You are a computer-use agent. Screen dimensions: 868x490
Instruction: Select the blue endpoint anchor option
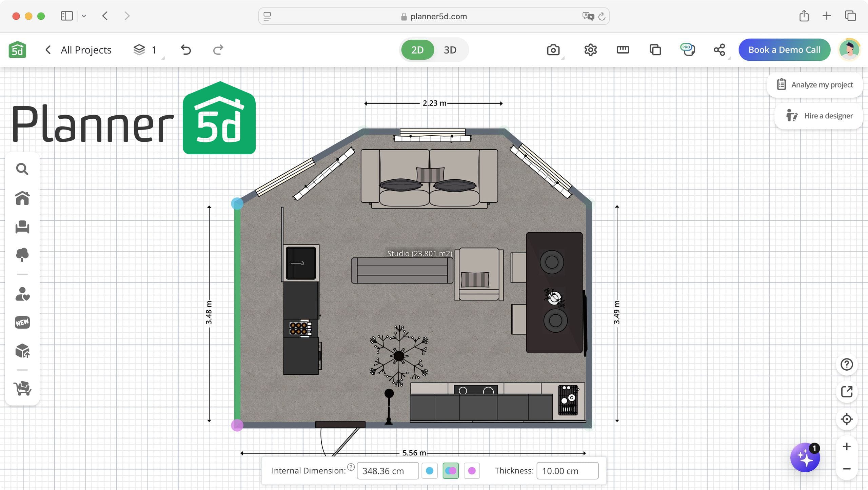point(430,471)
